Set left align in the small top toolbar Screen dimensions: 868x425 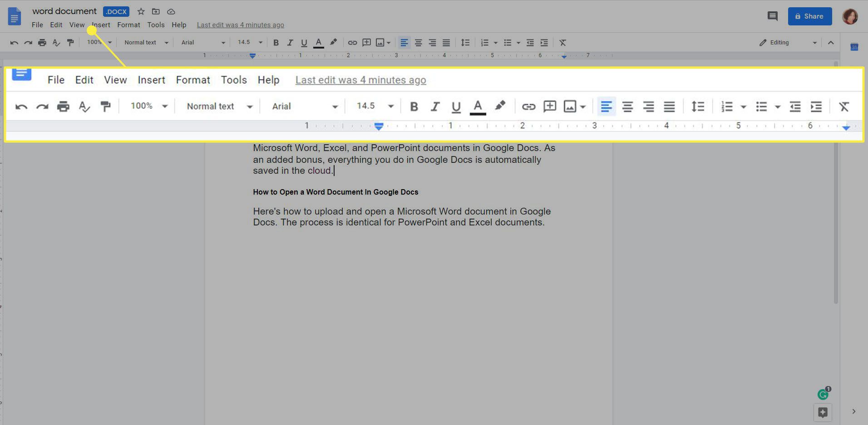(x=404, y=43)
